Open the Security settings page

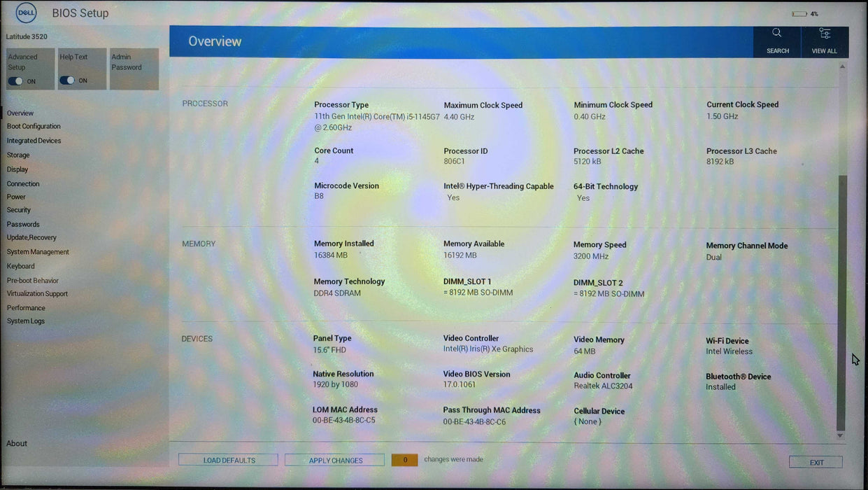(19, 210)
